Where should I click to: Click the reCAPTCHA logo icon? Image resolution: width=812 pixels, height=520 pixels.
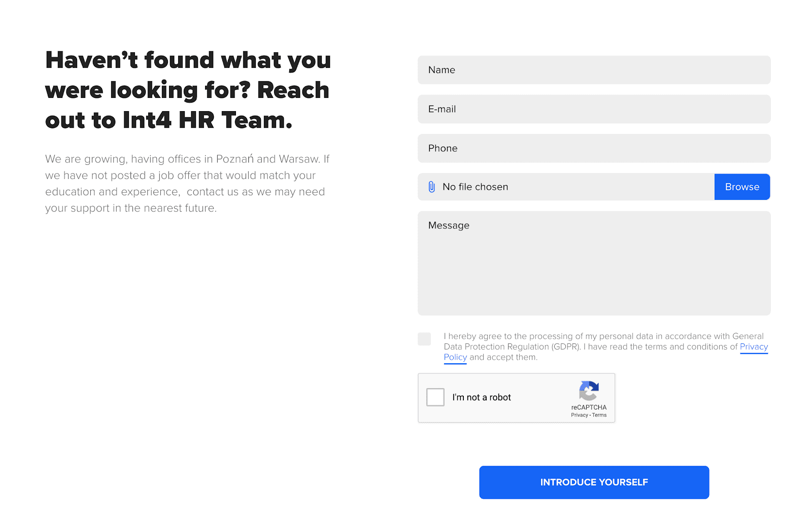coord(589,391)
